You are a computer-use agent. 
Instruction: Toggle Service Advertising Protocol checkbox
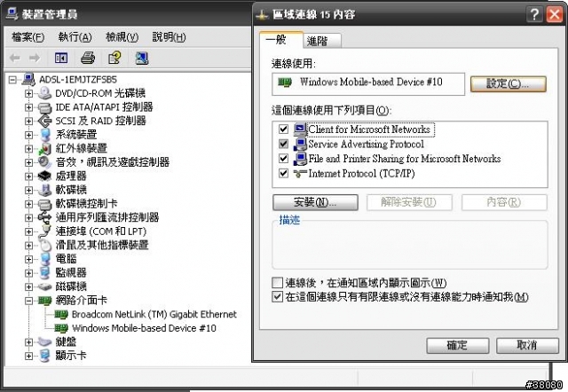(283, 144)
